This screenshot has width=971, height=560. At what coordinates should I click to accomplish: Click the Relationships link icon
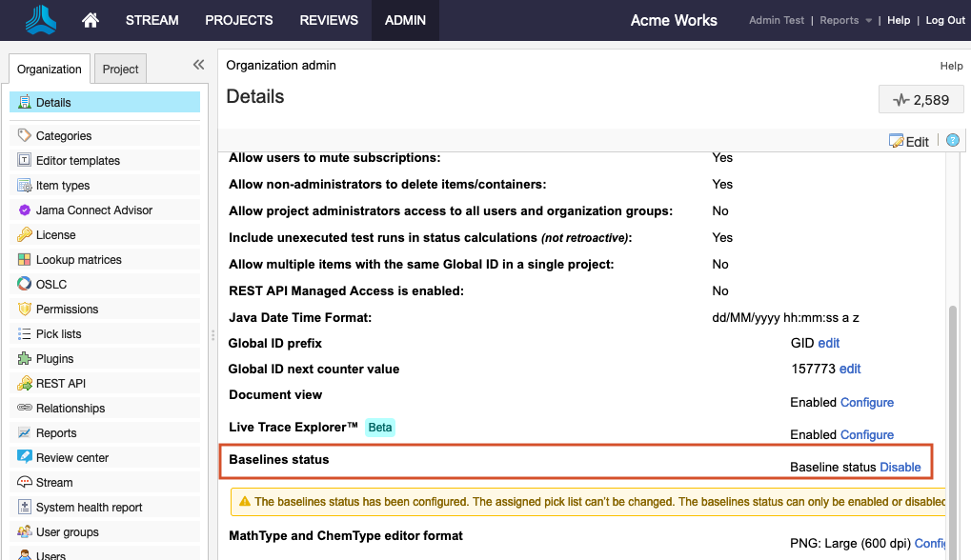[24, 408]
